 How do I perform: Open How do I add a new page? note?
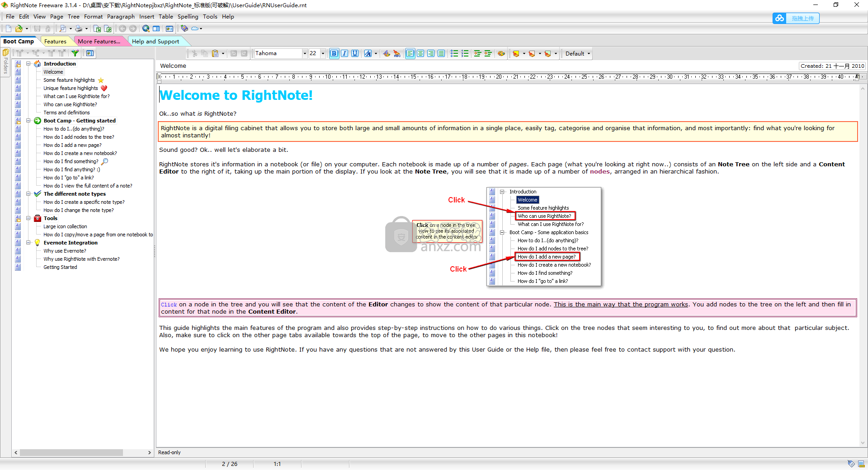click(x=72, y=145)
